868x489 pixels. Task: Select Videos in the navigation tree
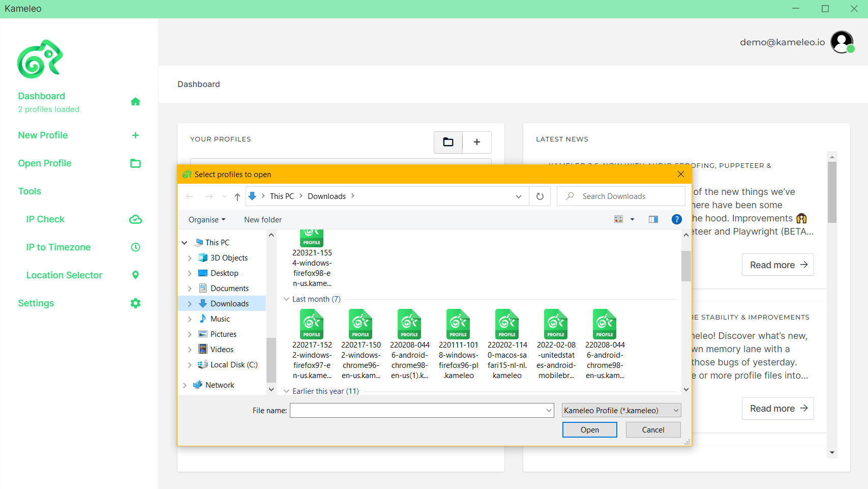pyautogui.click(x=222, y=350)
